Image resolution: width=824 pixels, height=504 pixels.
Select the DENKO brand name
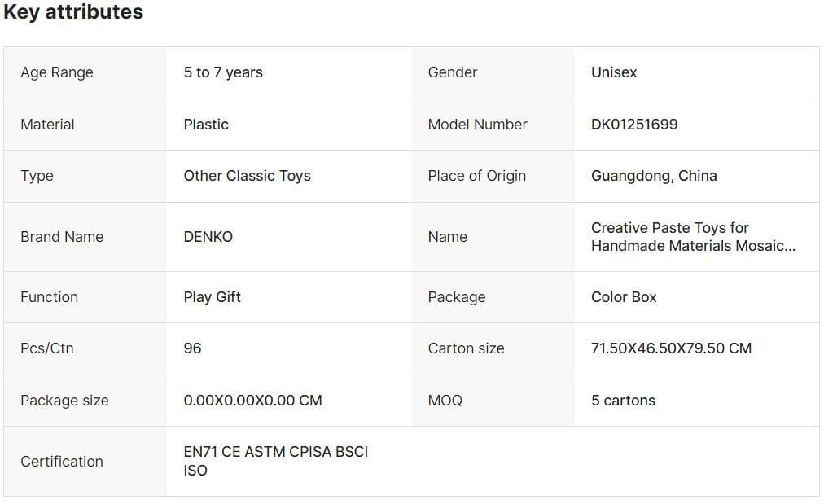208,237
